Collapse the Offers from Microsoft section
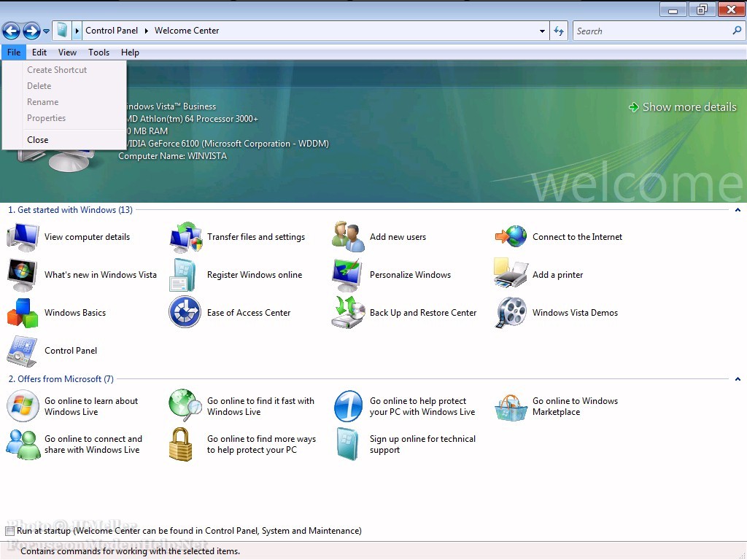 click(x=738, y=379)
